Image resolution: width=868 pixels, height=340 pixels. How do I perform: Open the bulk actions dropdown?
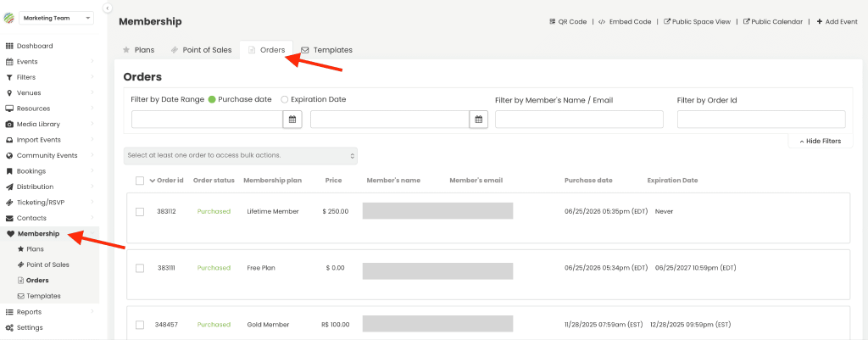(240, 156)
